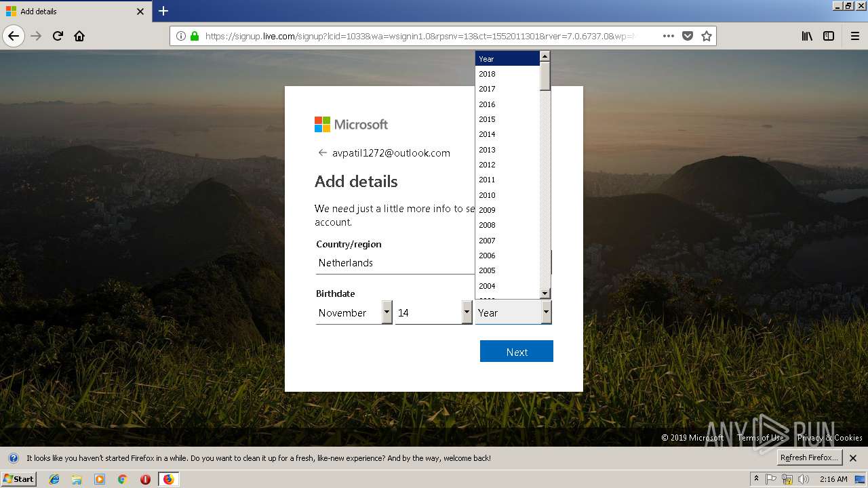Open the Firefox home page icon
Image resolution: width=868 pixels, height=488 pixels.
(x=79, y=36)
